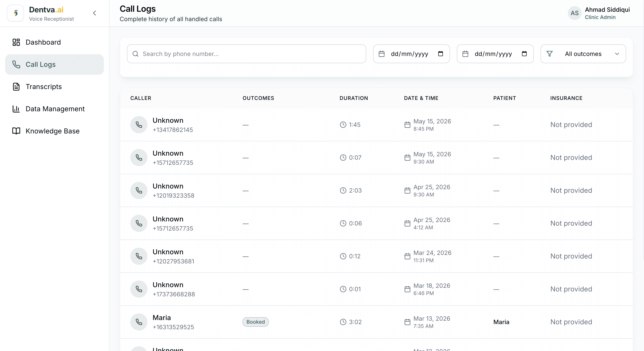Select phone number +12027953681

point(173,261)
